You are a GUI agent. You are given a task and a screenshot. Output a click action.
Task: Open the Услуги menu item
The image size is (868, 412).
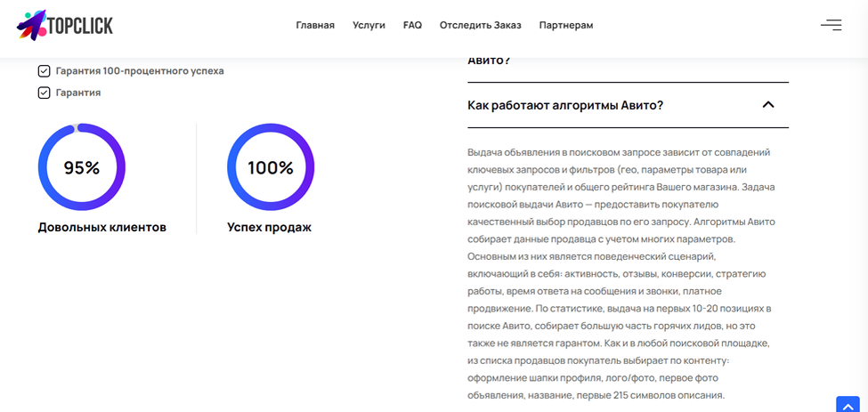point(369,25)
